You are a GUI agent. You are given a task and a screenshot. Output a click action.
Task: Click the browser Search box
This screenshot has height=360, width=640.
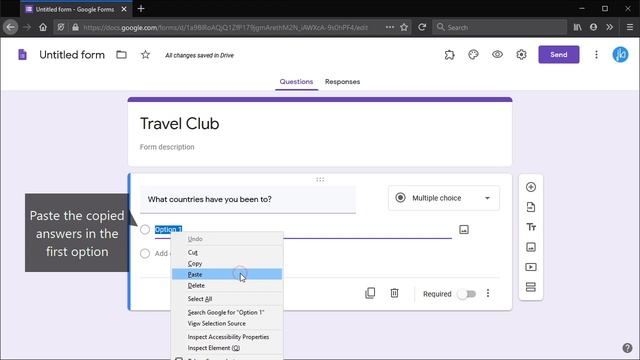tap(499, 27)
